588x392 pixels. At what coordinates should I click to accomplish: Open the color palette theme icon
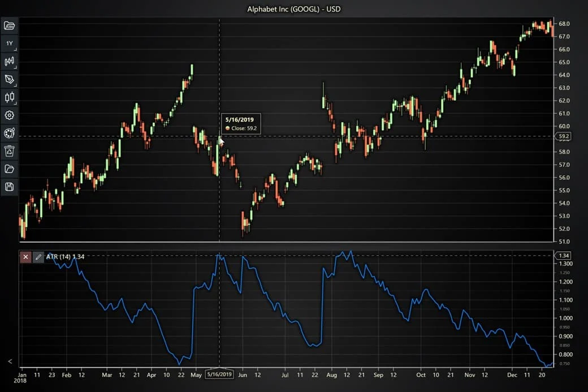[x=9, y=133]
